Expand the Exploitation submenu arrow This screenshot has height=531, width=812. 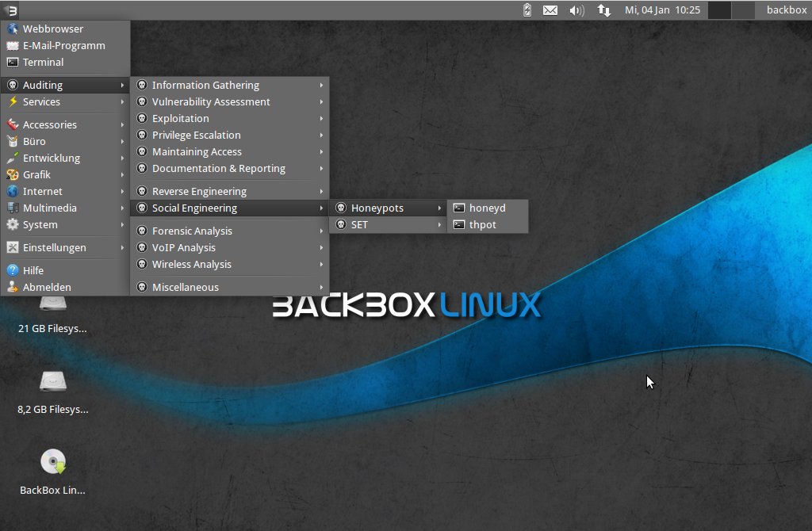tap(322, 119)
